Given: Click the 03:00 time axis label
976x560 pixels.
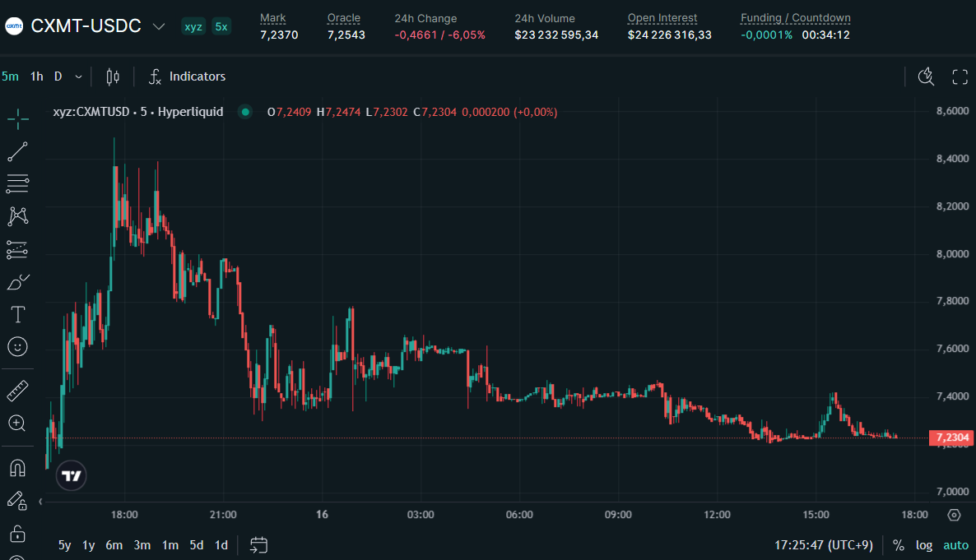Looking at the screenshot, I should [421, 515].
